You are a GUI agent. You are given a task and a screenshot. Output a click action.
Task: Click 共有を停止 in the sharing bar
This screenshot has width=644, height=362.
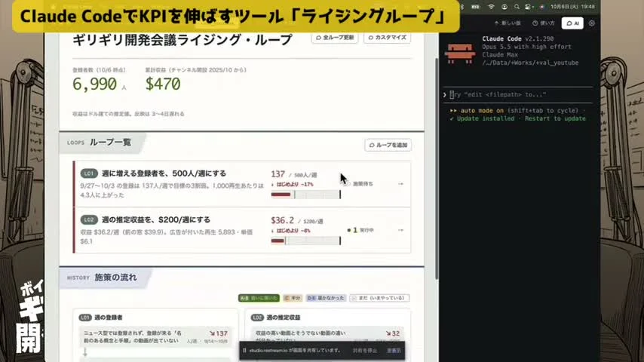coord(364,351)
